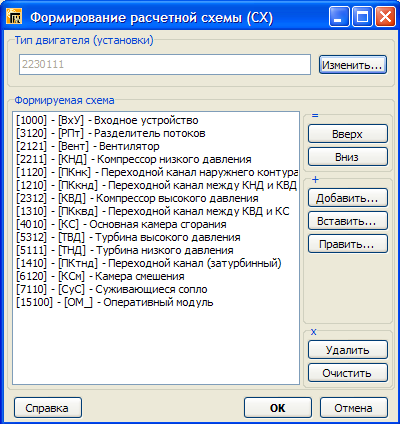Select row [1310] Переходной канал между КВД и КС
400x424 pixels.
(156, 211)
